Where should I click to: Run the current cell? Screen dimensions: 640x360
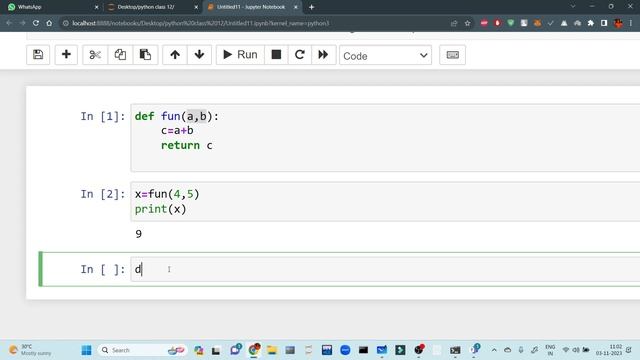(240, 55)
